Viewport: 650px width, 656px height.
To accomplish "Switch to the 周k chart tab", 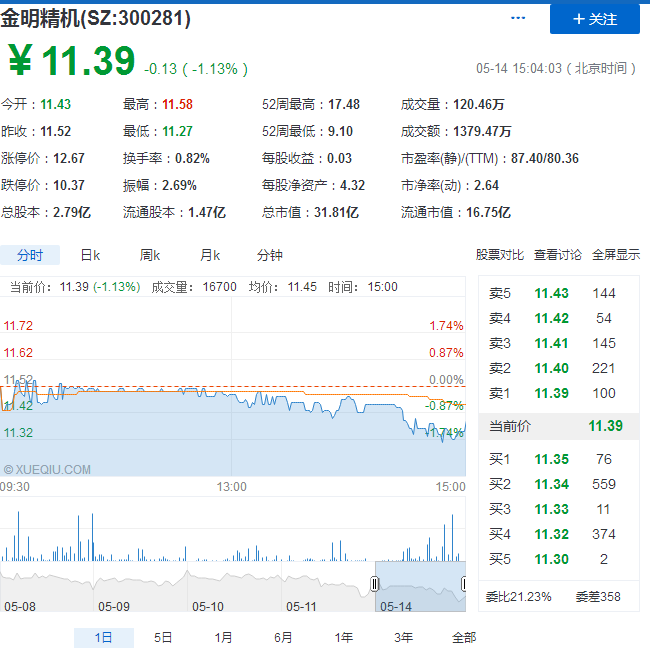I will pyautogui.click(x=150, y=255).
